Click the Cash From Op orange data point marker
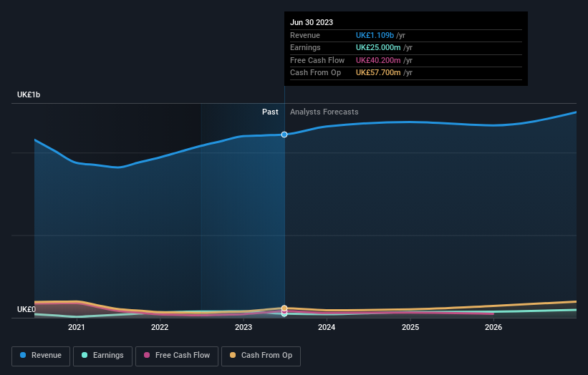 click(284, 308)
